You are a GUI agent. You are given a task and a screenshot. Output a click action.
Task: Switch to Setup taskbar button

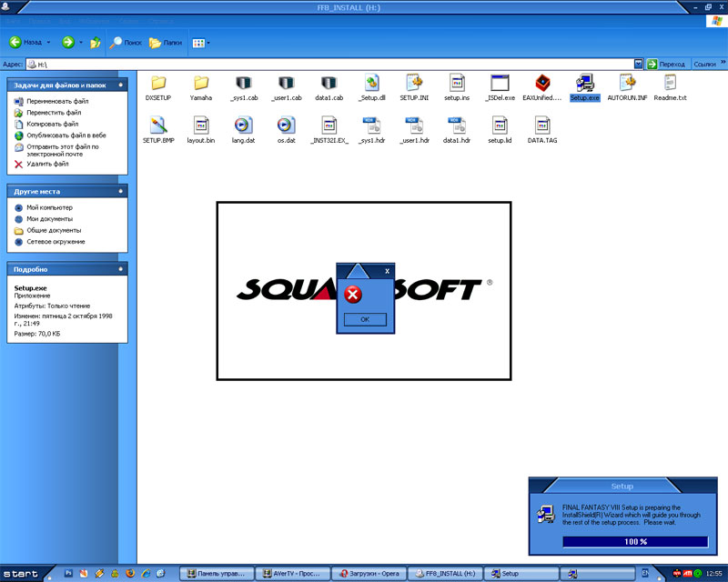click(521, 574)
